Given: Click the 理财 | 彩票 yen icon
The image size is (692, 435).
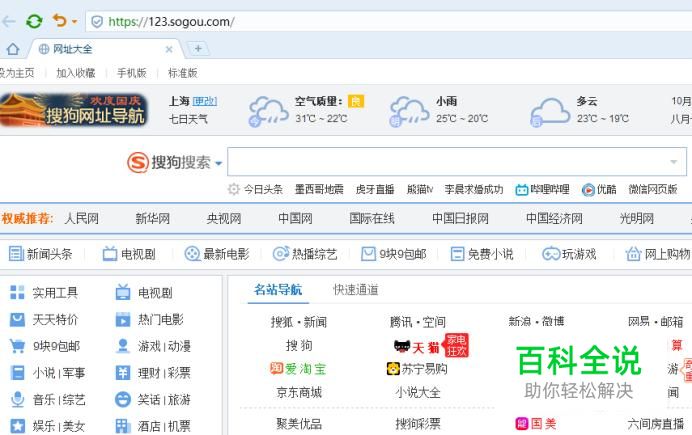Looking at the screenshot, I should click(x=123, y=373).
